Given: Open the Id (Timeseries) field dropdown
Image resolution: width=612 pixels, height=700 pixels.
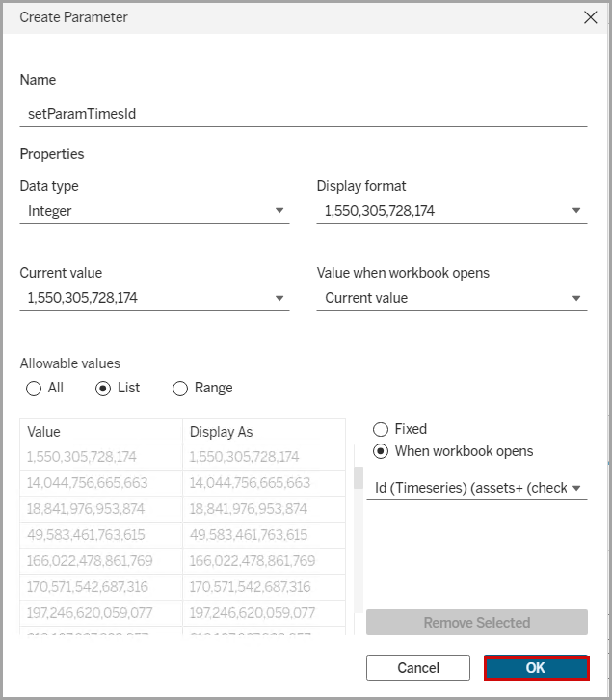Looking at the screenshot, I should pos(477,489).
